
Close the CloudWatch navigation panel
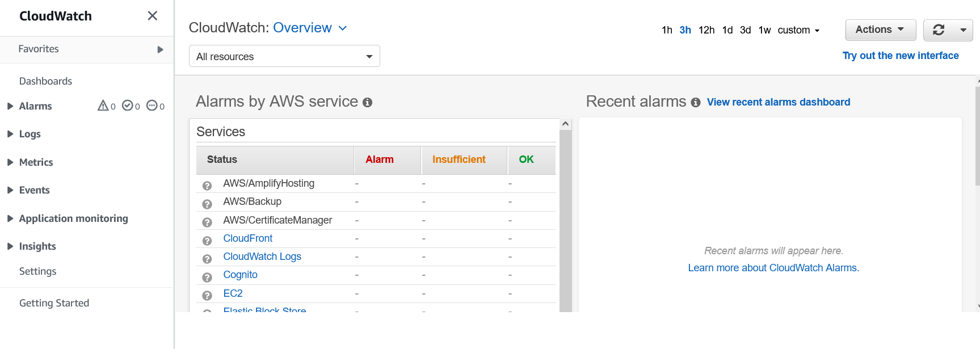pyautogui.click(x=152, y=16)
